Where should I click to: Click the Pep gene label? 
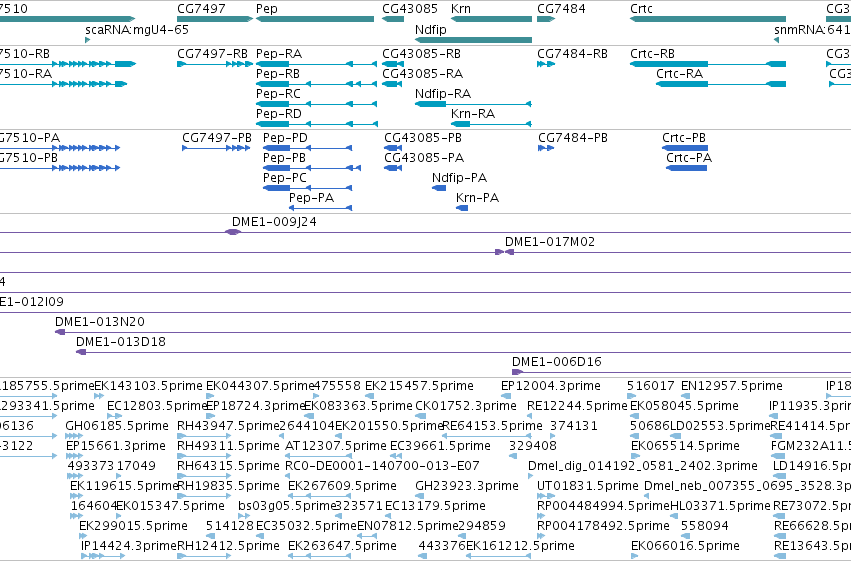[x=266, y=9]
